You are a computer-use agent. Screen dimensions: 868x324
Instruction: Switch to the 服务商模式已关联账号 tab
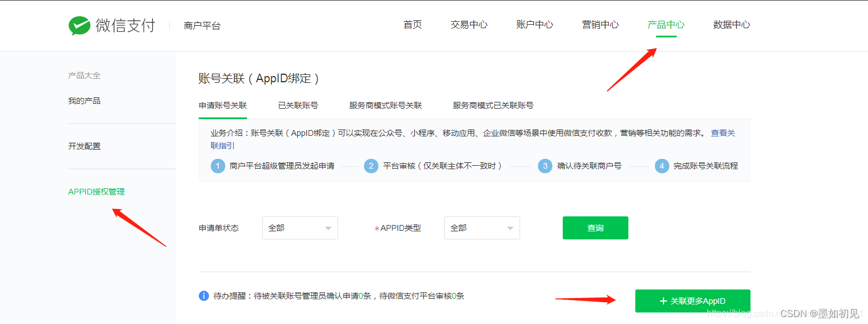[493, 105]
